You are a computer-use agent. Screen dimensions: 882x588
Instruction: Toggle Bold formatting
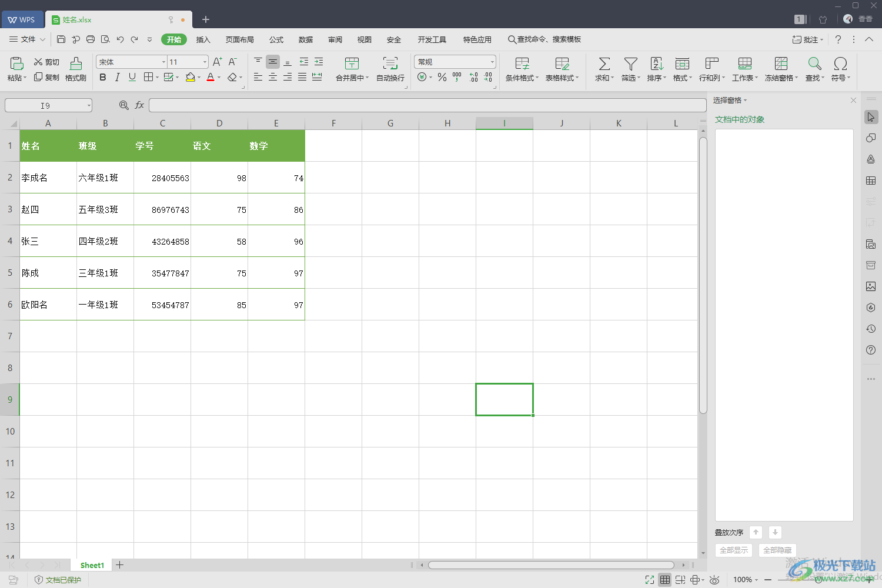(103, 77)
